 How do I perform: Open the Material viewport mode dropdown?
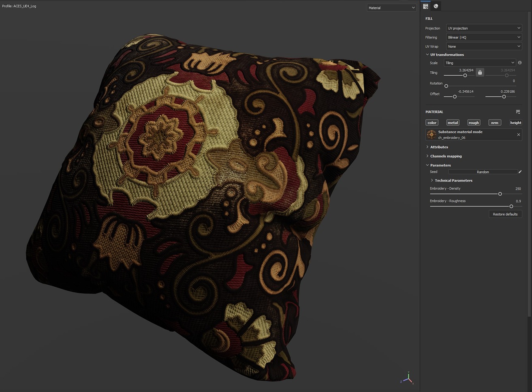click(391, 8)
